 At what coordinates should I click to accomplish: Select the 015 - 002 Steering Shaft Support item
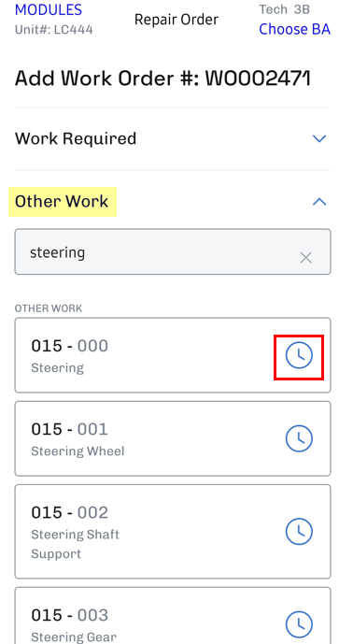[173, 532]
